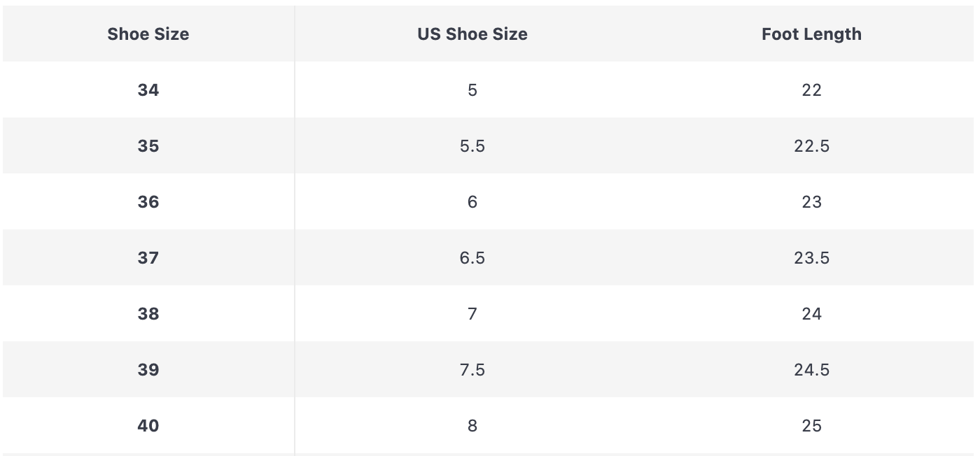This screenshot has height=456, width=980.
Task: Click US shoe size 7 cell
Action: [472, 313]
